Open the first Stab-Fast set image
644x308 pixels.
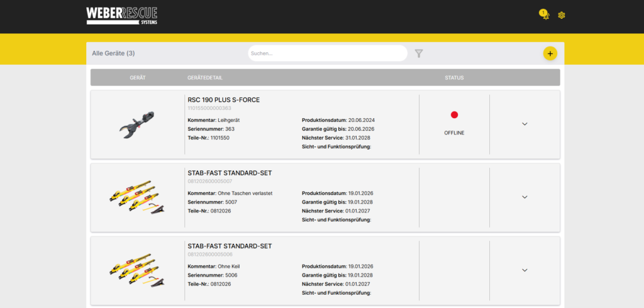pos(137,197)
